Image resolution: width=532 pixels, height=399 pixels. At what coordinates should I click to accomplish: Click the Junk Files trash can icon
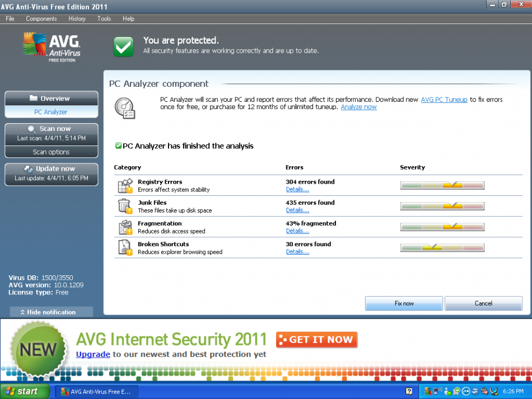(x=124, y=206)
